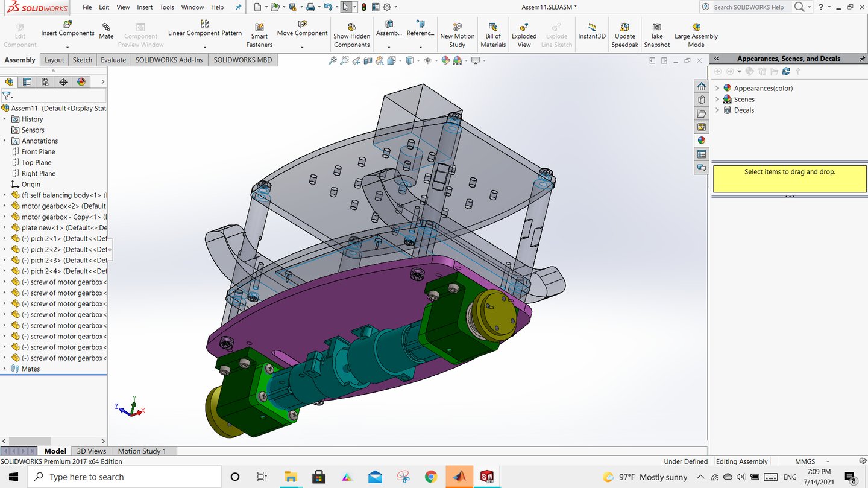Viewport: 868px width, 488px height.
Task: Switch to the Layout tab
Action: [54, 60]
